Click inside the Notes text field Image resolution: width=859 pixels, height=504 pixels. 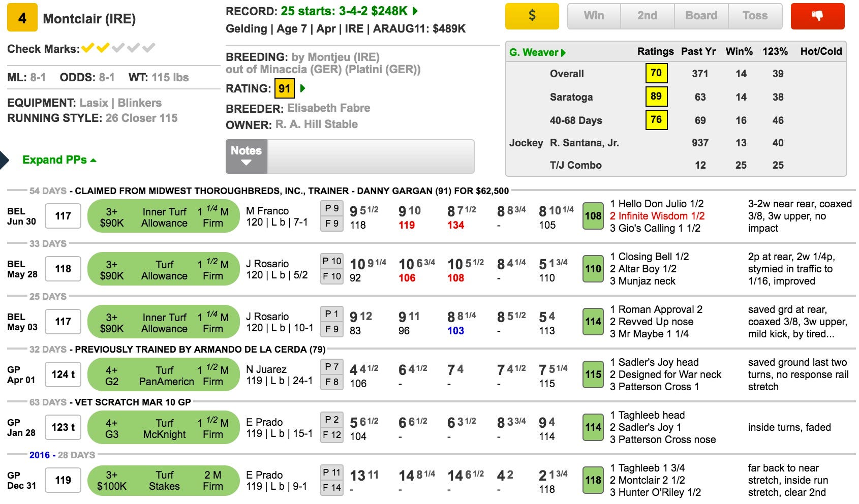(371, 156)
